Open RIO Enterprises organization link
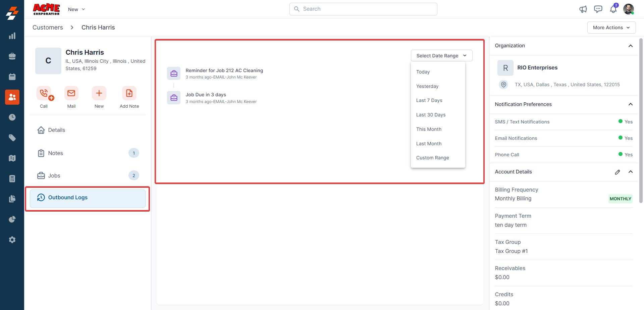This screenshot has height=310, width=644. pyautogui.click(x=537, y=68)
